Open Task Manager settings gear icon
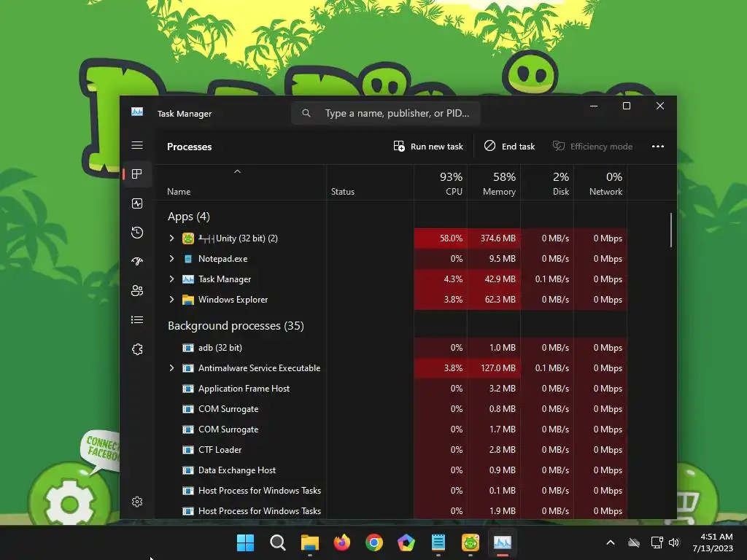This screenshot has width=747, height=560. point(137,502)
